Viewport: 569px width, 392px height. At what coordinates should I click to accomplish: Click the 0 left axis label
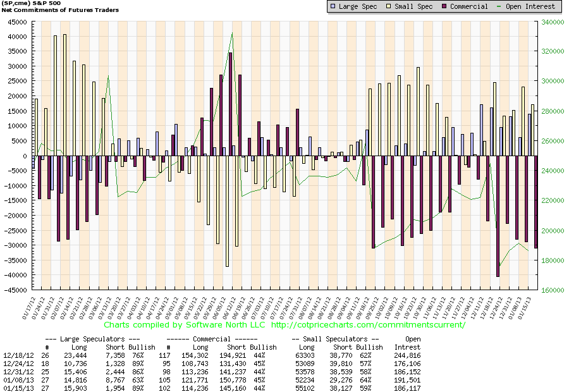25,156
